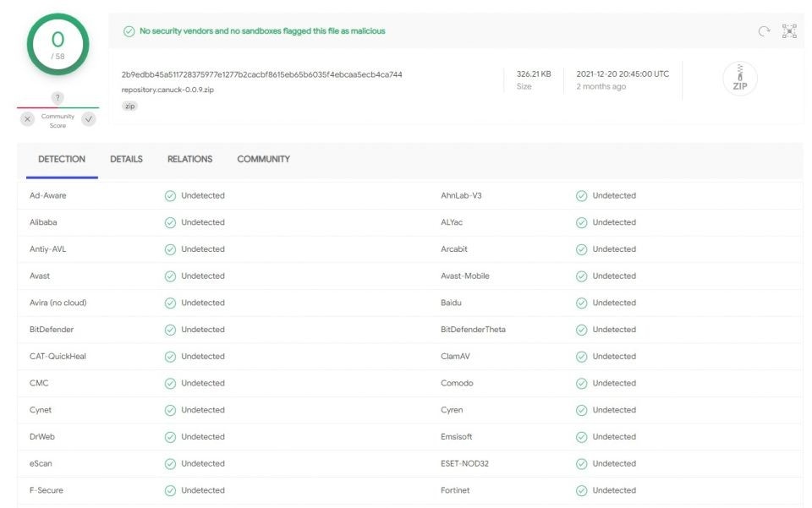Click the DrWeb vendor name

42,437
